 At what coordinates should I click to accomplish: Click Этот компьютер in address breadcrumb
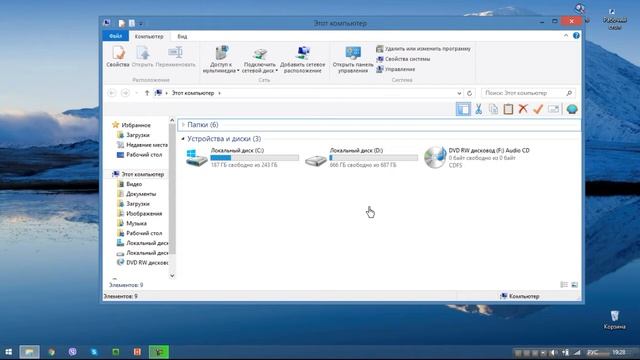click(193, 93)
